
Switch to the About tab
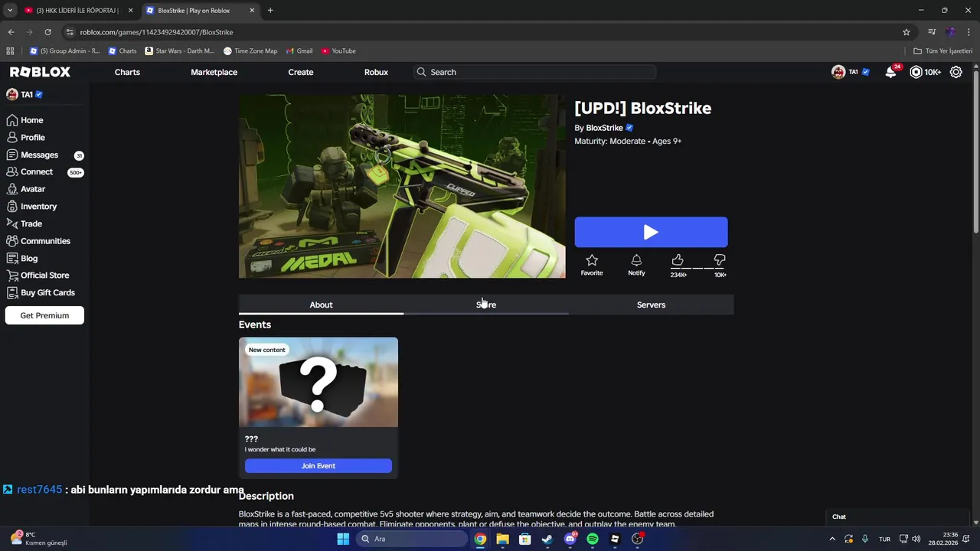coord(321,305)
